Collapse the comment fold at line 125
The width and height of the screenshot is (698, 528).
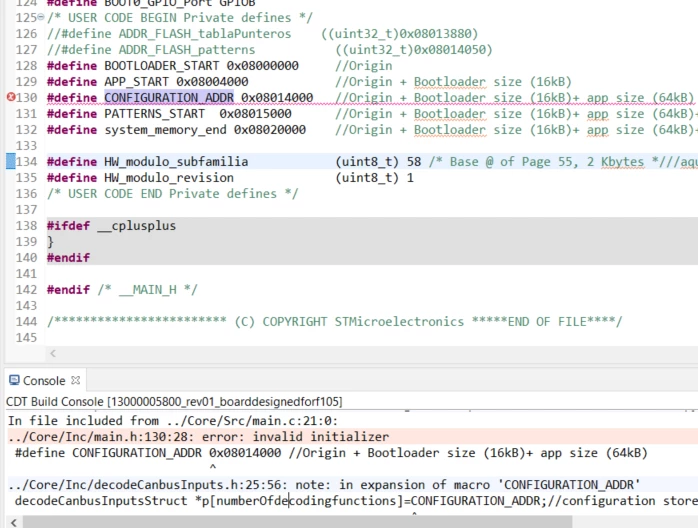41,17
